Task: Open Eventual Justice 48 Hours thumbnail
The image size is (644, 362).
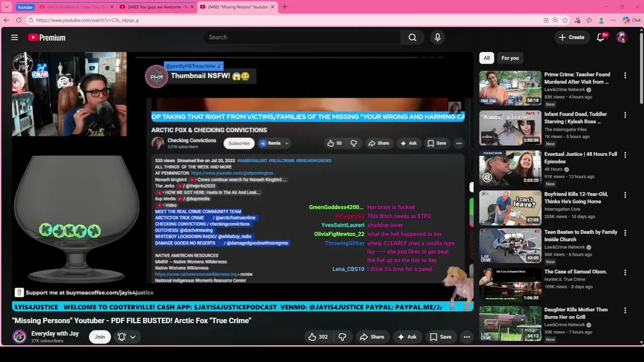Action: pyautogui.click(x=510, y=167)
